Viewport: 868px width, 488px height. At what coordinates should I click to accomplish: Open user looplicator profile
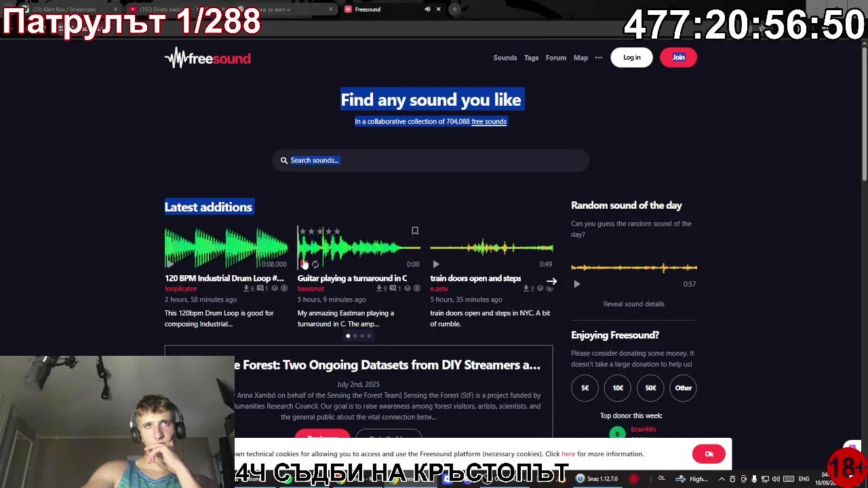180,289
